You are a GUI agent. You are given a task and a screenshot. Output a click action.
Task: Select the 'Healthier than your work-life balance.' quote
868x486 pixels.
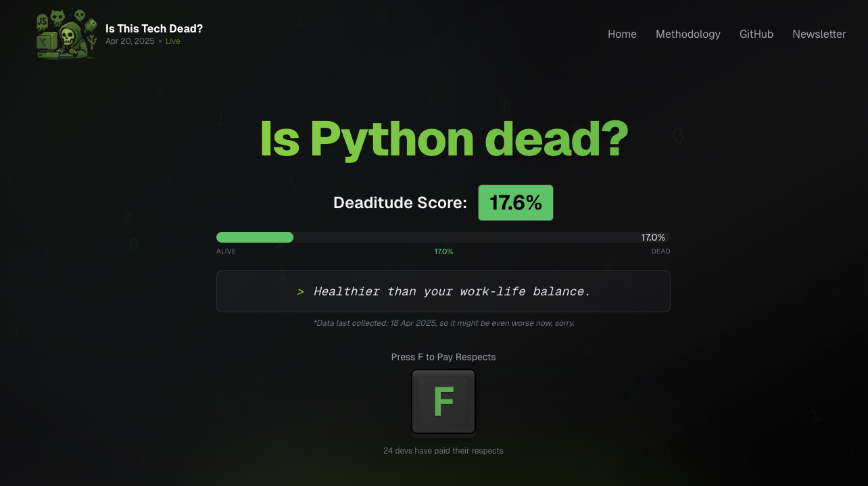452,291
